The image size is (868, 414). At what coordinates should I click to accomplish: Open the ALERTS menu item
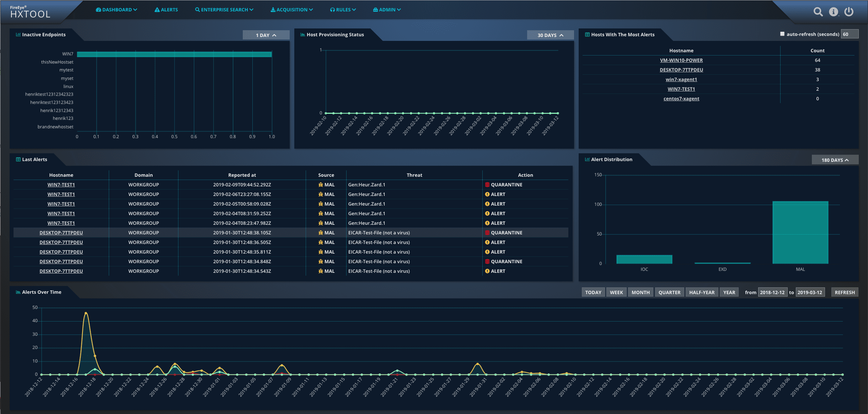click(166, 10)
